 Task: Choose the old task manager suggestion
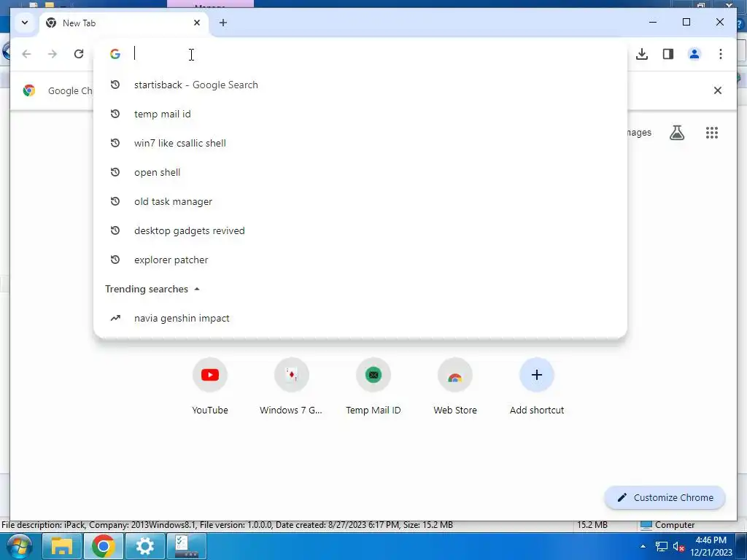coord(360,201)
